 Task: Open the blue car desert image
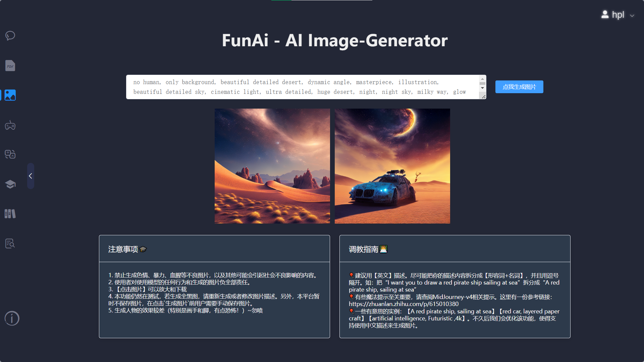point(392,166)
